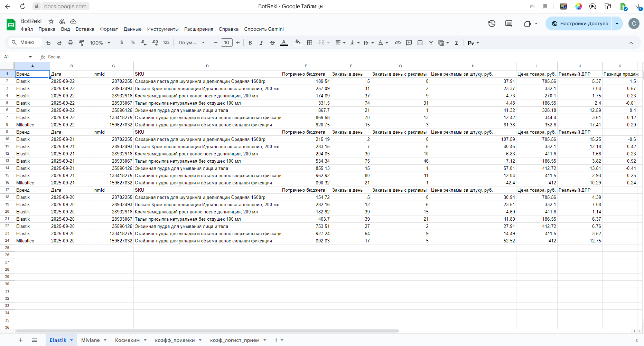Open text wrapping dropdown

click(x=369, y=43)
